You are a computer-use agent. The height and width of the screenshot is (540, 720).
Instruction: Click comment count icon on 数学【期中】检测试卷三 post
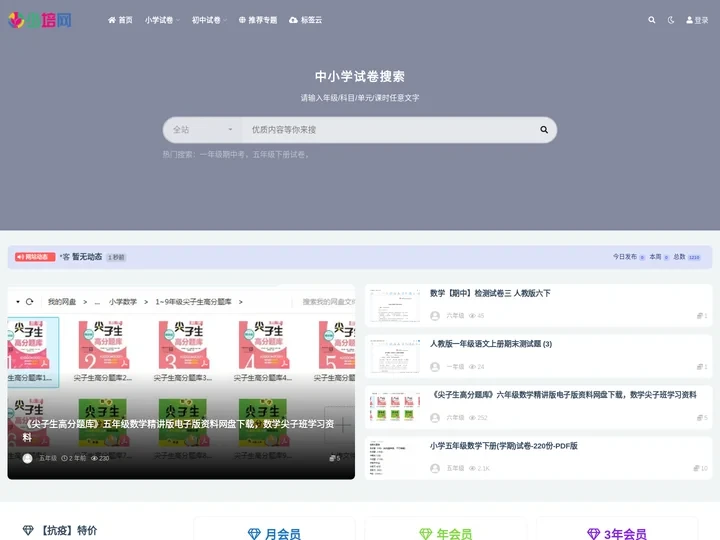[x=702, y=315]
